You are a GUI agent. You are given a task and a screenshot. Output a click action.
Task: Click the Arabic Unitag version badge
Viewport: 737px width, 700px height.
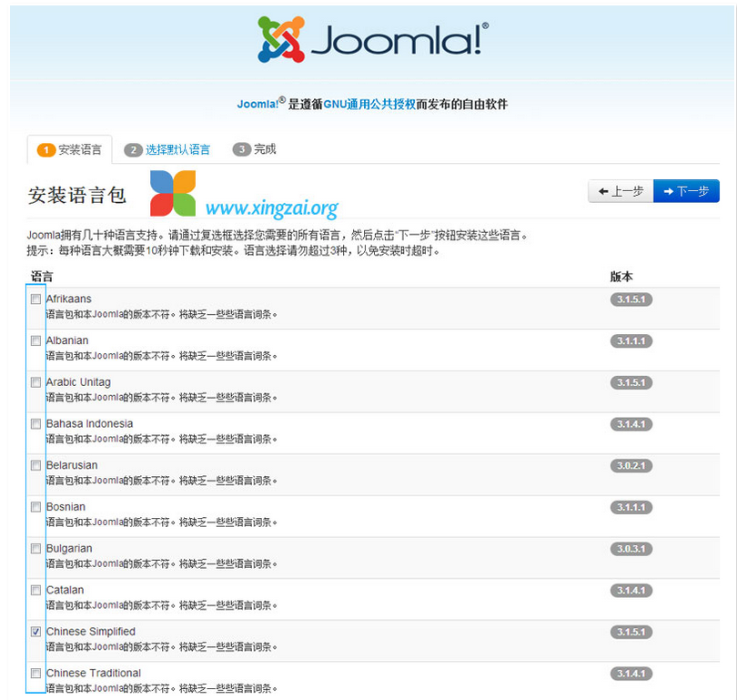tap(631, 382)
